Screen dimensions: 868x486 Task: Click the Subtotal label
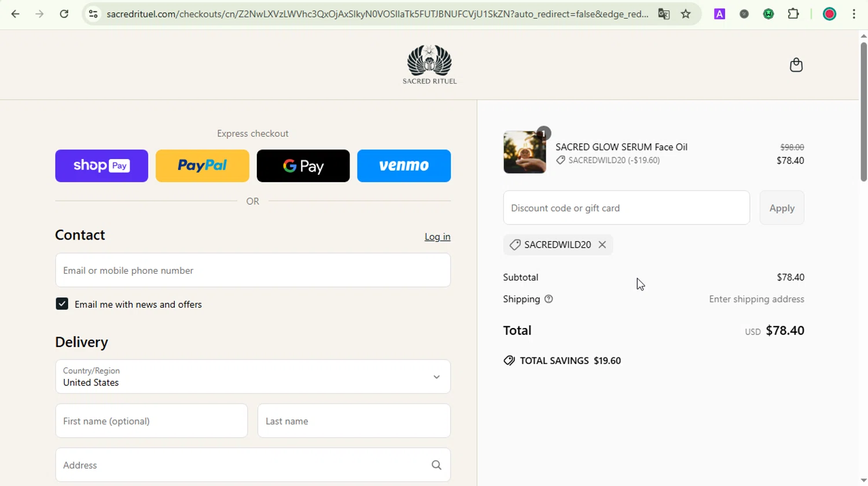(x=521, y=277)
